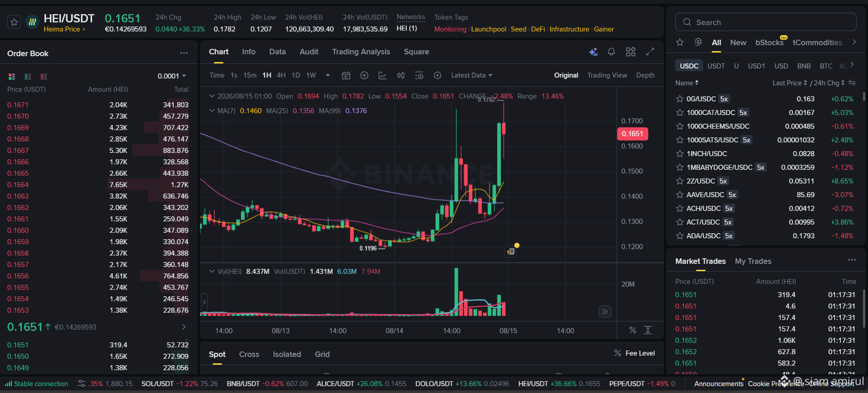This screenshot has height=393, width=868.
Task: Open the chart layout grid icon
Action: [631, 52]
